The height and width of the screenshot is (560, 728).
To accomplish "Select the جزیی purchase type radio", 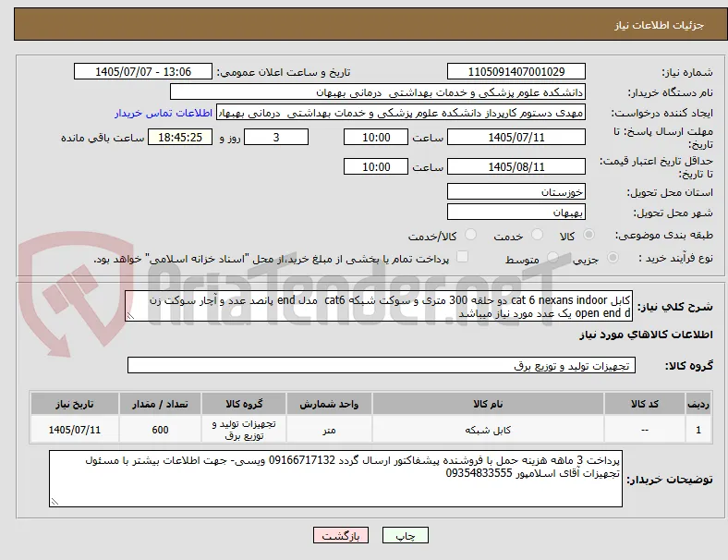I will [613, 257].
